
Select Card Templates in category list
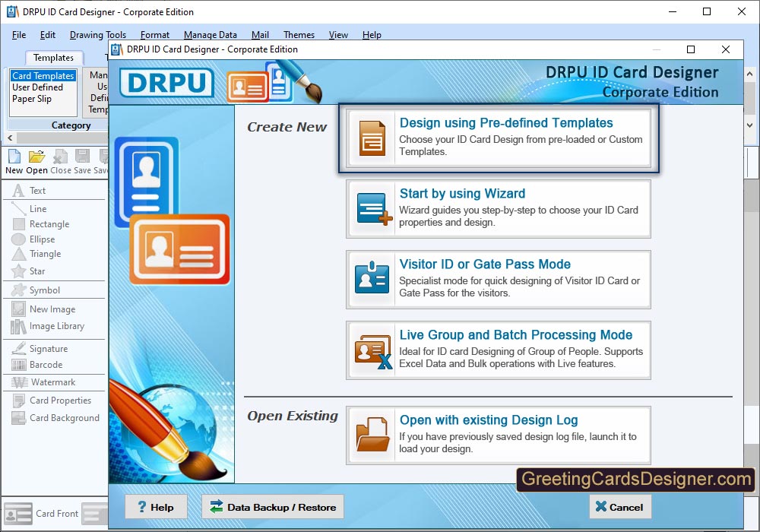click(43, 75)
